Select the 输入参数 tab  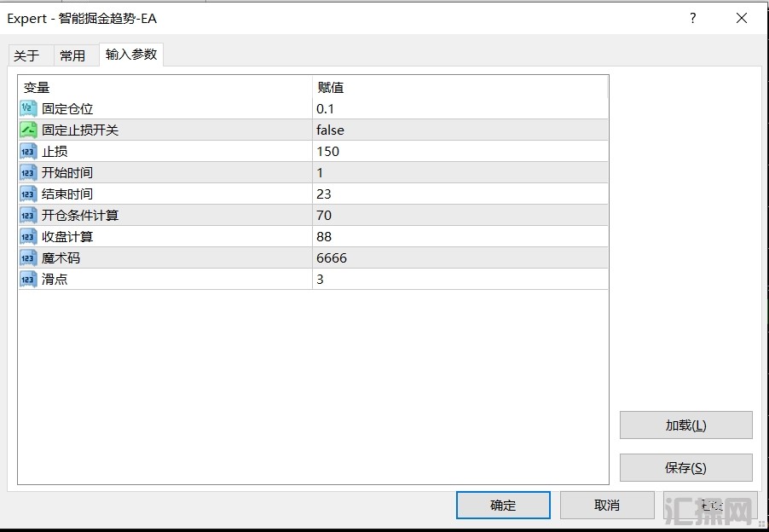131,54
